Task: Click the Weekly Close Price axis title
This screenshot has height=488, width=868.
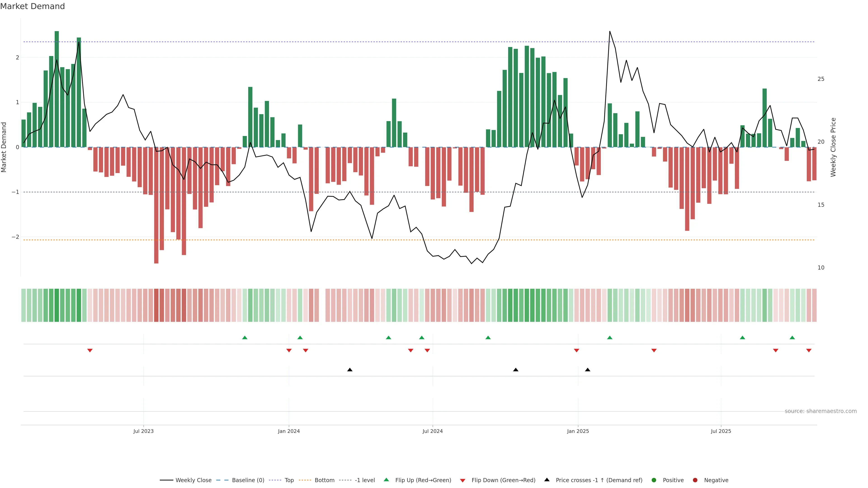Action: (833, 147)
